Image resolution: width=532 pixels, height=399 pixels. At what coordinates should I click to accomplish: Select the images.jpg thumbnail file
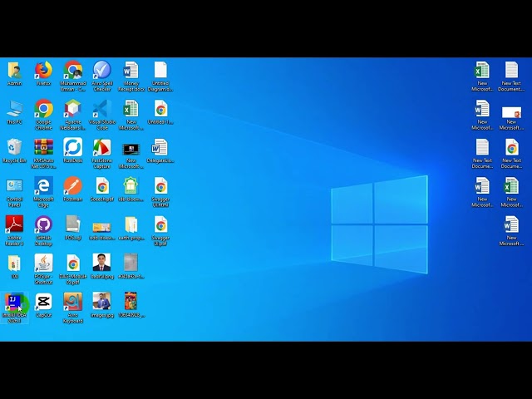(x=101, y=305)
